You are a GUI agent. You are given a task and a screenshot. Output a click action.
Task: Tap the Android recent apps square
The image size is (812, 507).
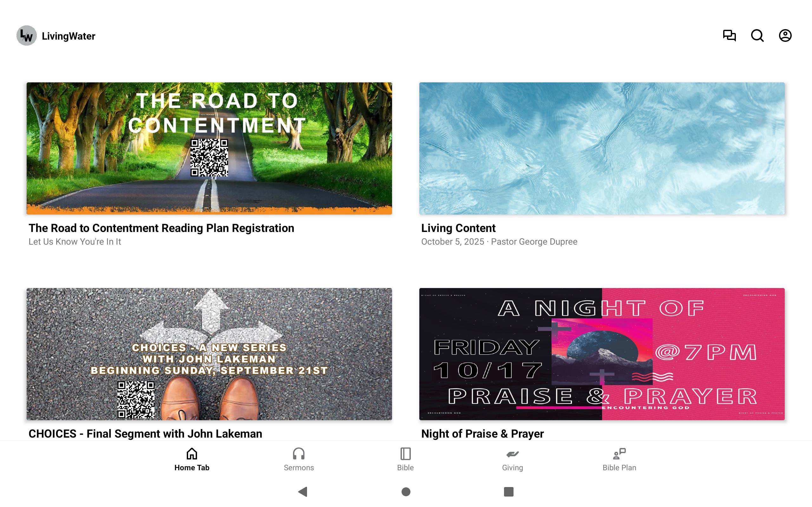[x=509, y=491]
